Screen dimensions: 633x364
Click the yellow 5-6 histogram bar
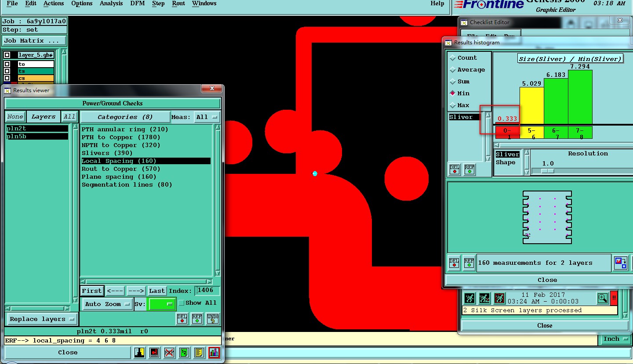click(532, 105)
